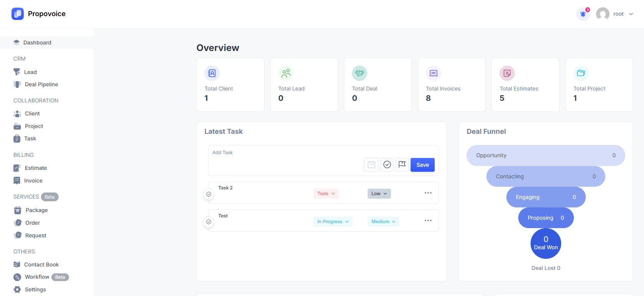644x296 pixels.
Task: Click the Total Invoices card icon
Action: [433, 73]
